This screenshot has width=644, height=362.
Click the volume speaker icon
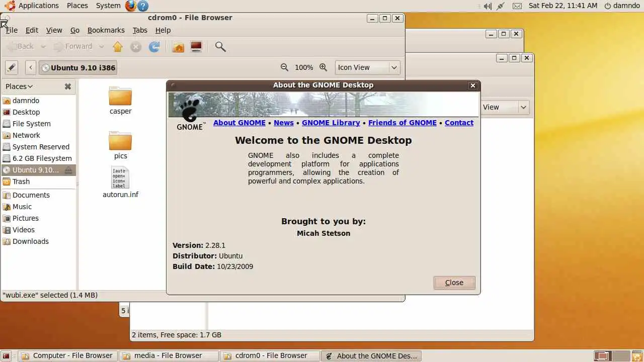487,6
